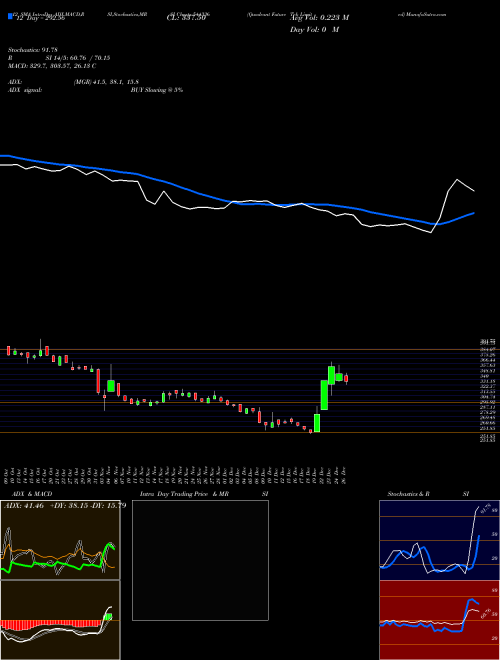Viewport: 500px width, 660px height.
Task: Click the blue 12-day SMA legend square
Action: pos(10,16)
